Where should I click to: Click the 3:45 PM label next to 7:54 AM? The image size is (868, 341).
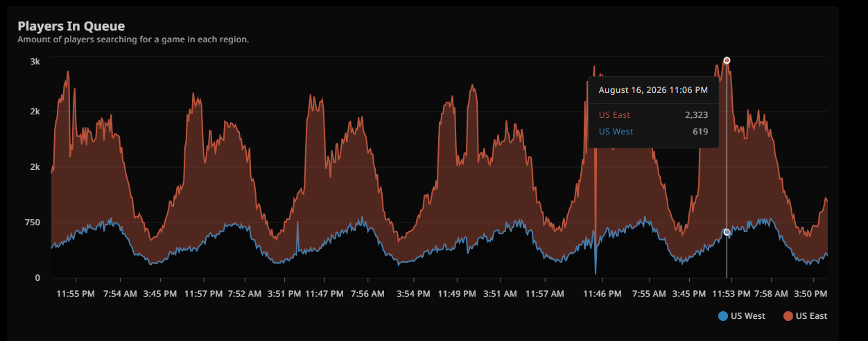tap(160, 294)
